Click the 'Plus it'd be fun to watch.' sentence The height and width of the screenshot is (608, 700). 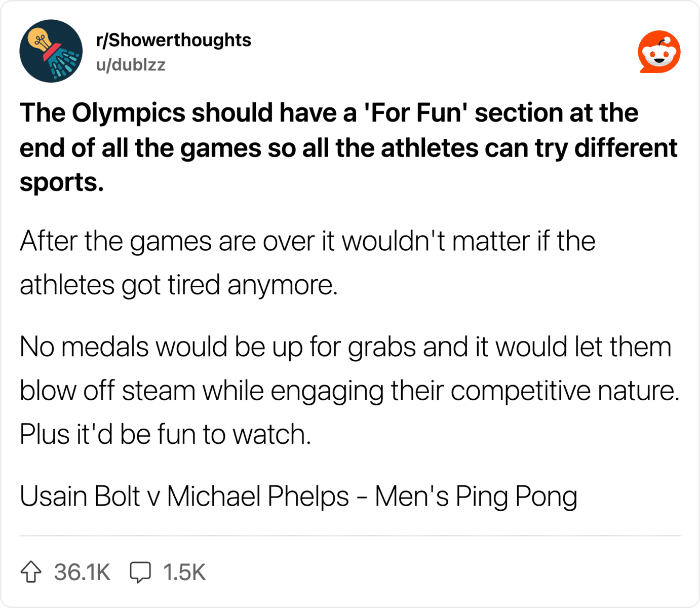165,435
